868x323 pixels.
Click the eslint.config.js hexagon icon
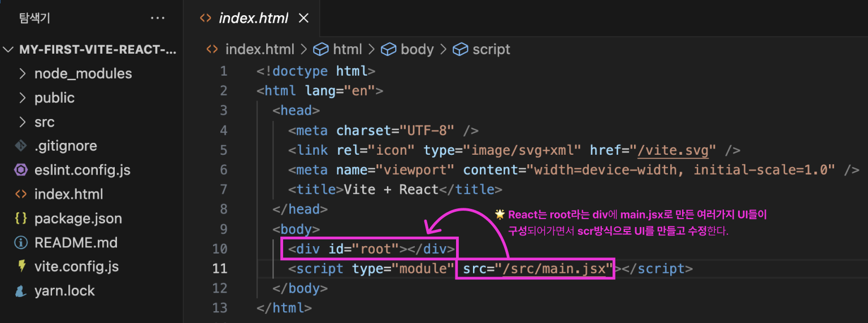[21, 170]
